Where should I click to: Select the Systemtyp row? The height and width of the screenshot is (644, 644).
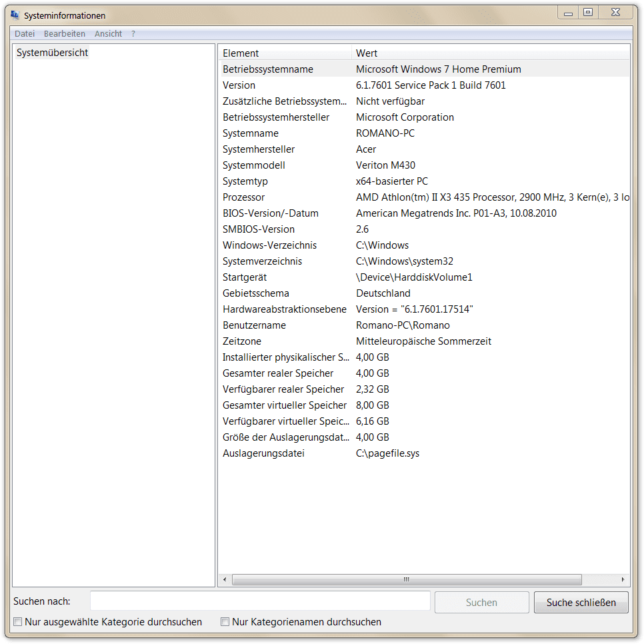(x=425, y=181)
